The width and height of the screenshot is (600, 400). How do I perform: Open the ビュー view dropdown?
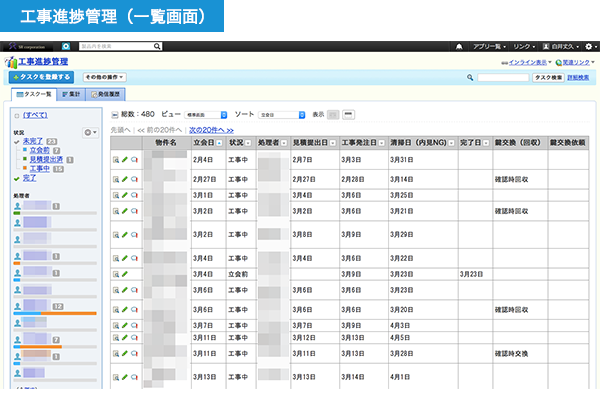(206, 115)
